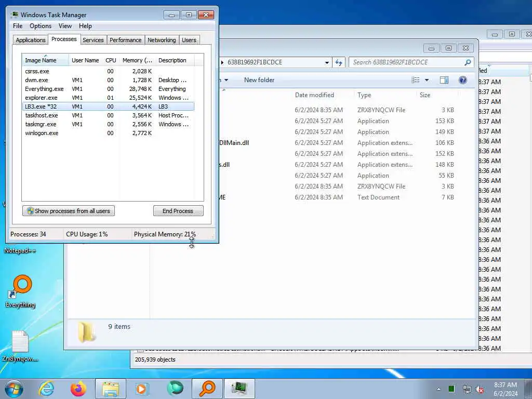532x399 pixels.
Task: Click the folder icon in Explorer details pane
Action: (x=86, y=331)
